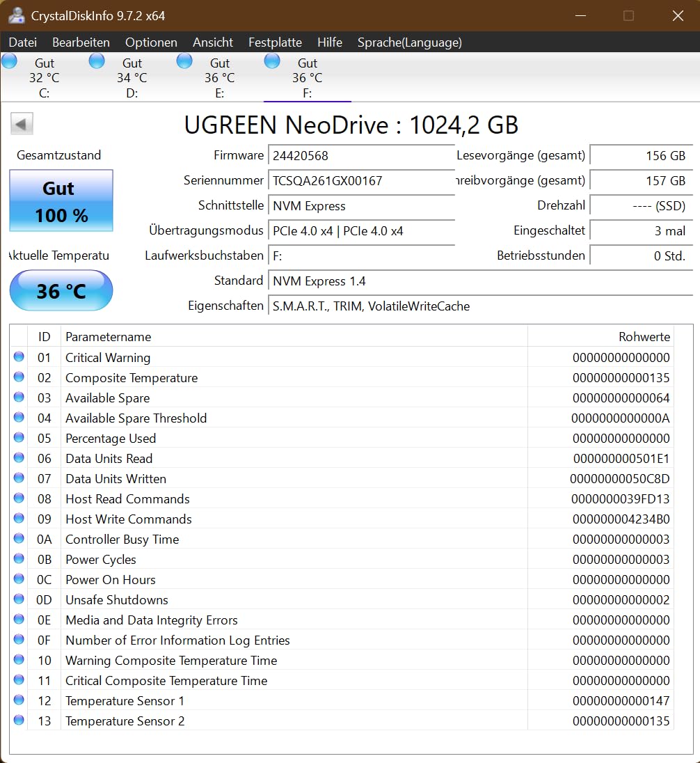Select the Temperature Sensor 2 name
Image resolution: width=700 pixels, height=763 pixels.
pos(125,721)
